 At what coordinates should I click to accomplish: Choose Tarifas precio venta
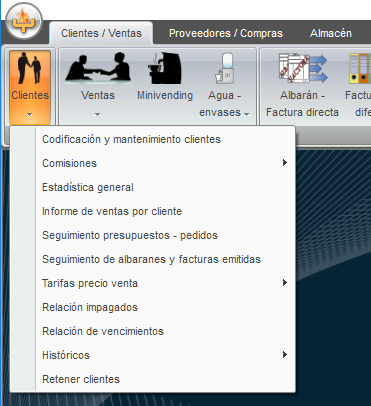[153, 283]
